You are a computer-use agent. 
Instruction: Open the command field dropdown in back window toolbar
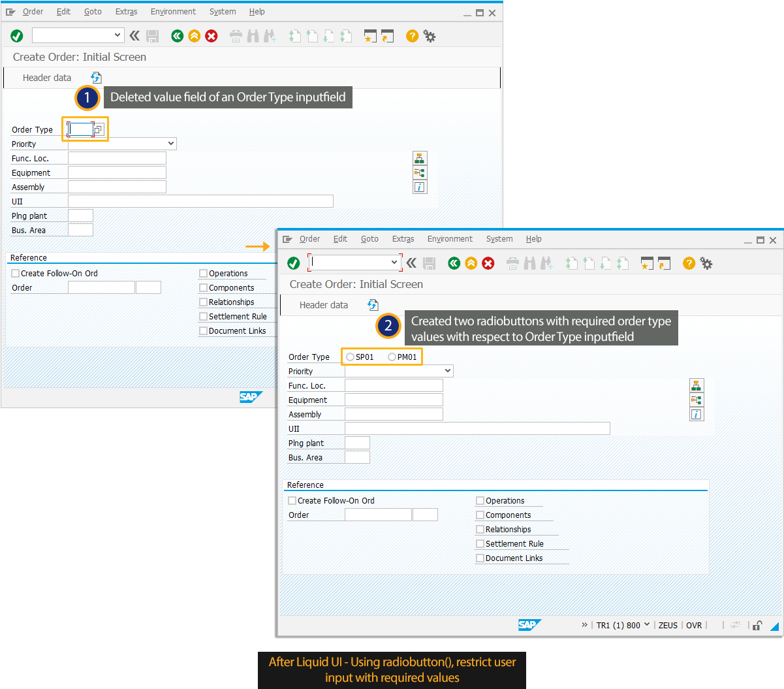pyautogui.click(x=118, y=35)
